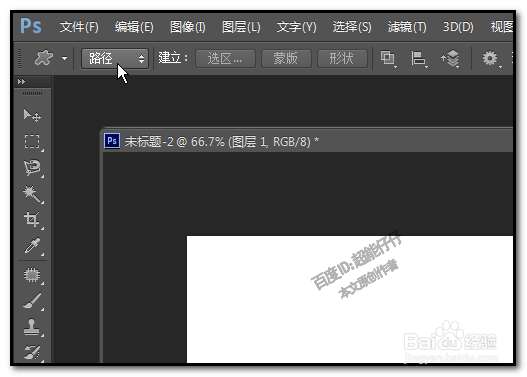Open the 图像(I) menu

pos(188,27)
